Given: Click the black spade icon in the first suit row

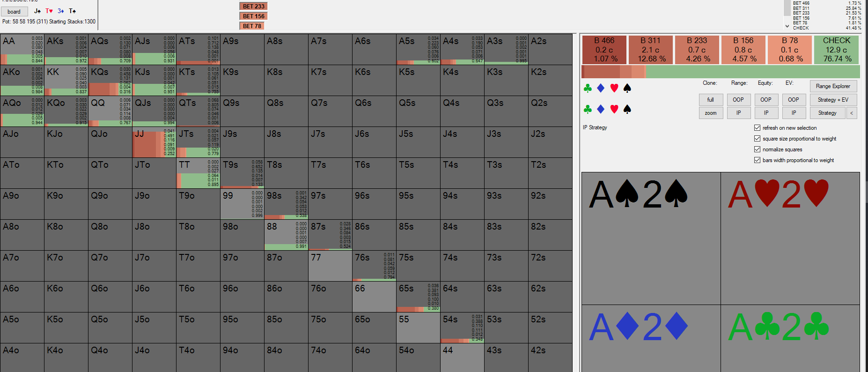Looking at the screenshot, I should [627, 88].
